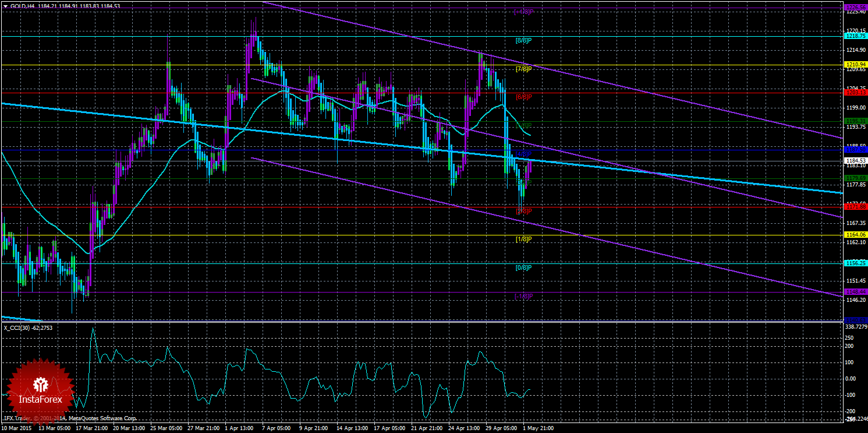Click the 1199.00 price scale value
The height and width of the screenshot is (433, 868).
click(x=855, y=108)
